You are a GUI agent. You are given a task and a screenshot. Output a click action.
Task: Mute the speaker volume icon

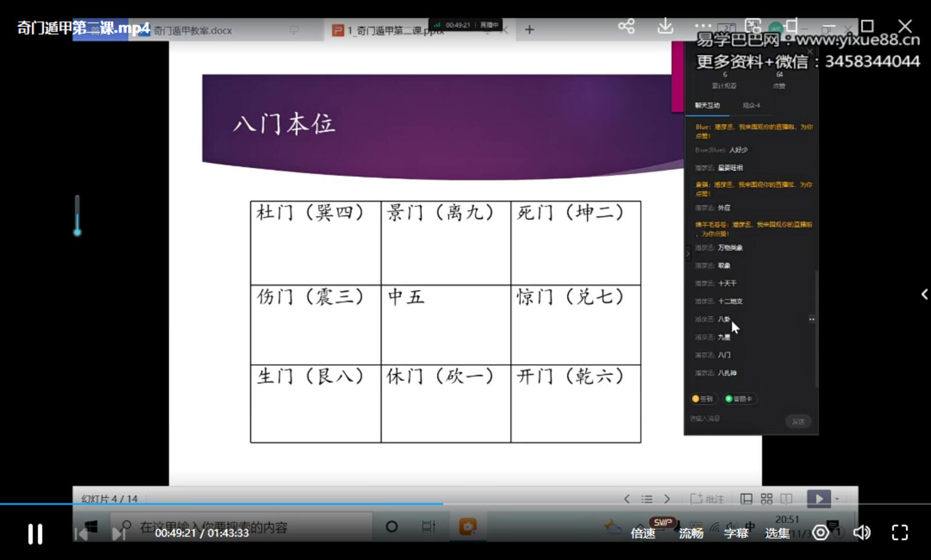click(x=861, y=533)
